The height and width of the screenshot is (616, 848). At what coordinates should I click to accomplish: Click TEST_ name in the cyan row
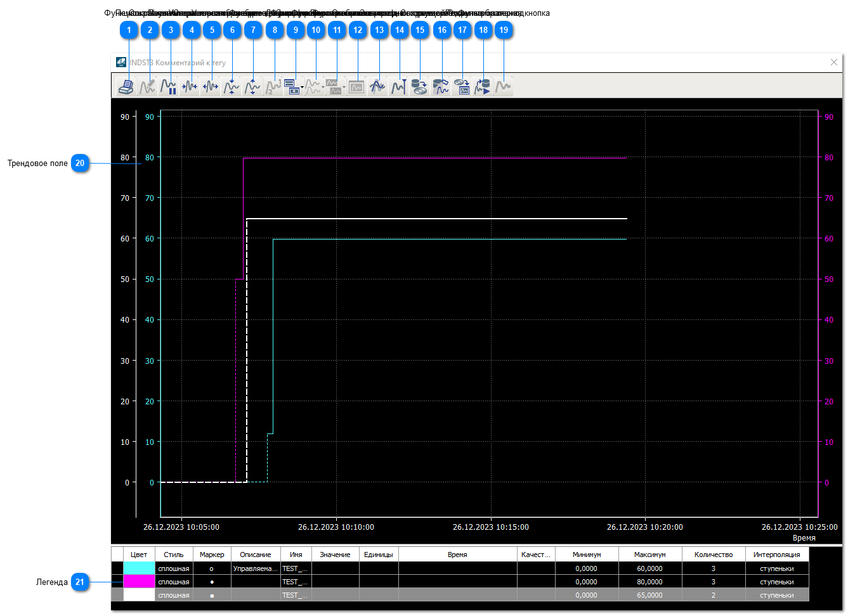point(296,568)
